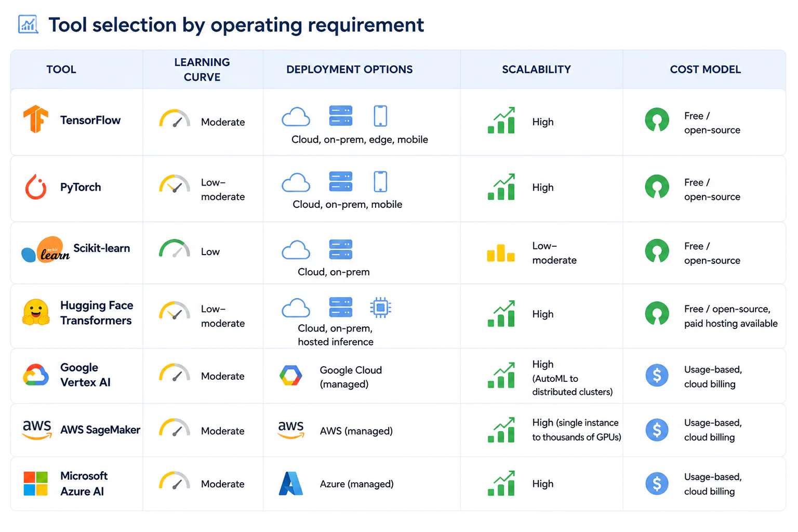The width and height of the screenshot is (798, 532).
Task: Click the open-source icon in Scikit-learn row
Action: 657,251
